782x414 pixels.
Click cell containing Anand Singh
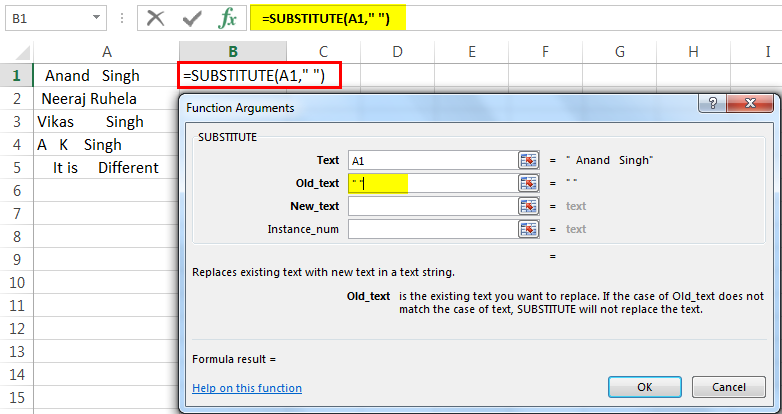pos(107,76)
